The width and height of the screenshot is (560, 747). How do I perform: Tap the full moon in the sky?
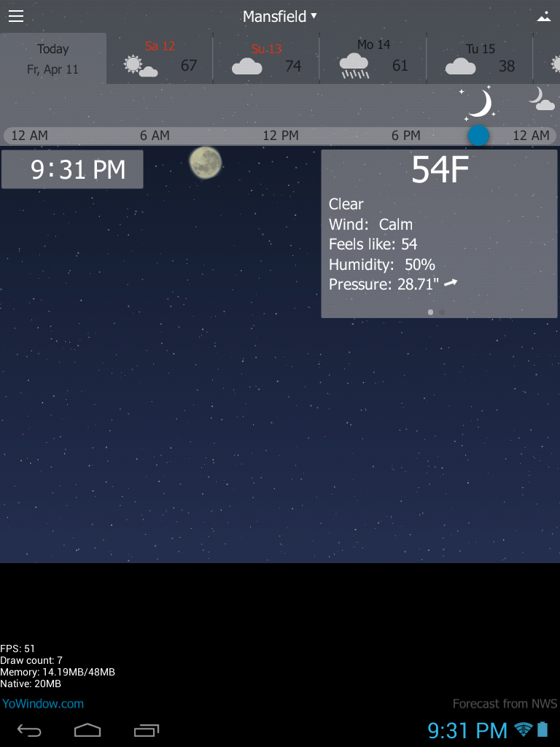click(x=206, y=162)
